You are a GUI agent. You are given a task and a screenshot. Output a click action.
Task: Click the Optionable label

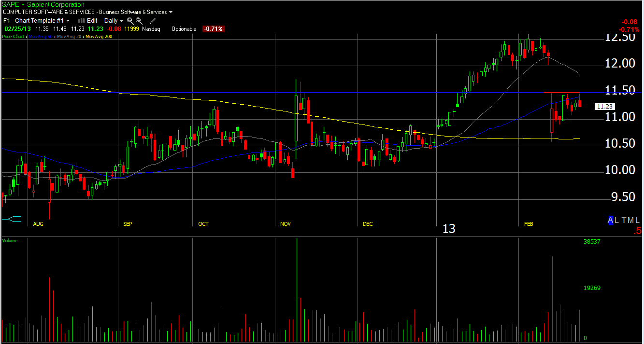pyautogui.click(x=184, y=29)
